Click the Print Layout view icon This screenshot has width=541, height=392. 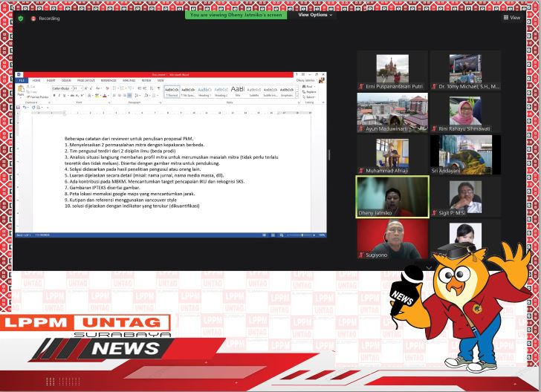click(273, 235)
